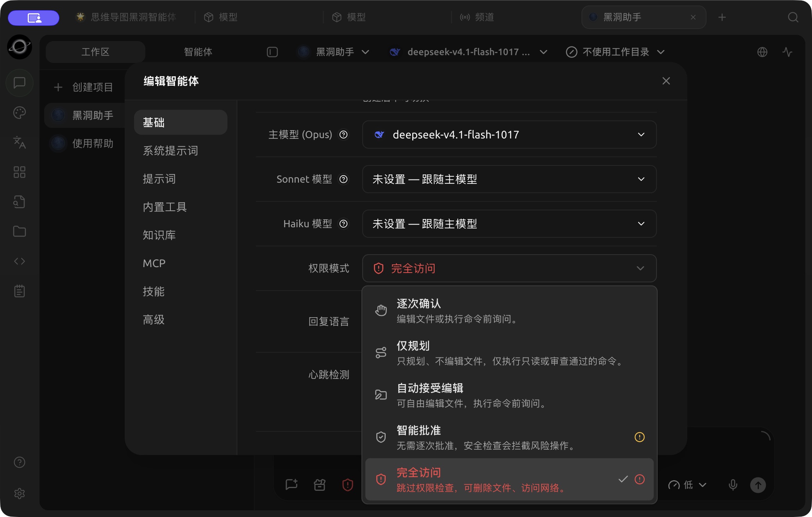
Task: Open the 主模型 deepseek-v4.1-flash-1017 dropdown
Action: (509, 135)
